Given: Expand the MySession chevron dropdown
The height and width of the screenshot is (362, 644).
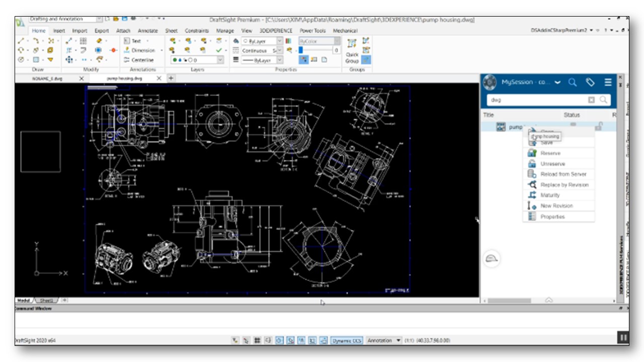Looking at the screenshot, I should 557,82.
